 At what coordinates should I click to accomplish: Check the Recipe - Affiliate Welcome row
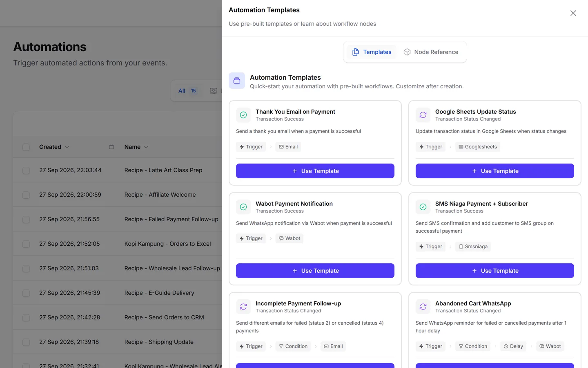click(26, 195)
